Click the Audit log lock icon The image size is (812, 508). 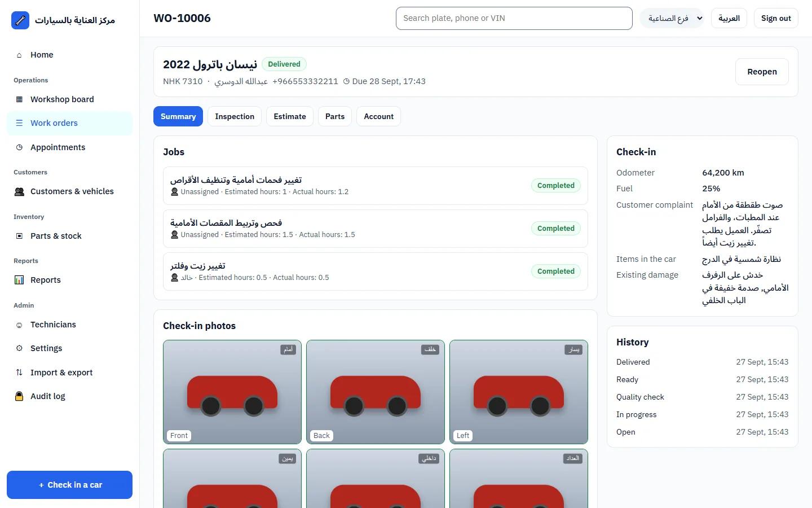pos(19,396)
